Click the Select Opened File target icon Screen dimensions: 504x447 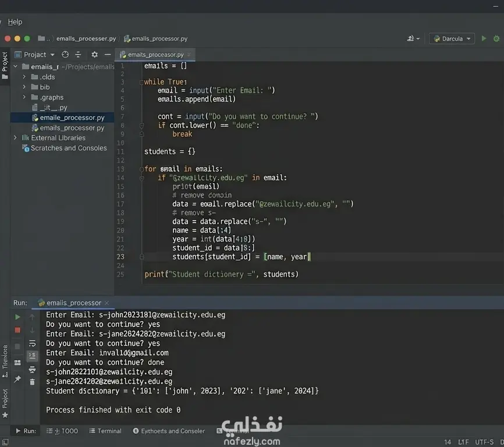click(x=65, y=55)
